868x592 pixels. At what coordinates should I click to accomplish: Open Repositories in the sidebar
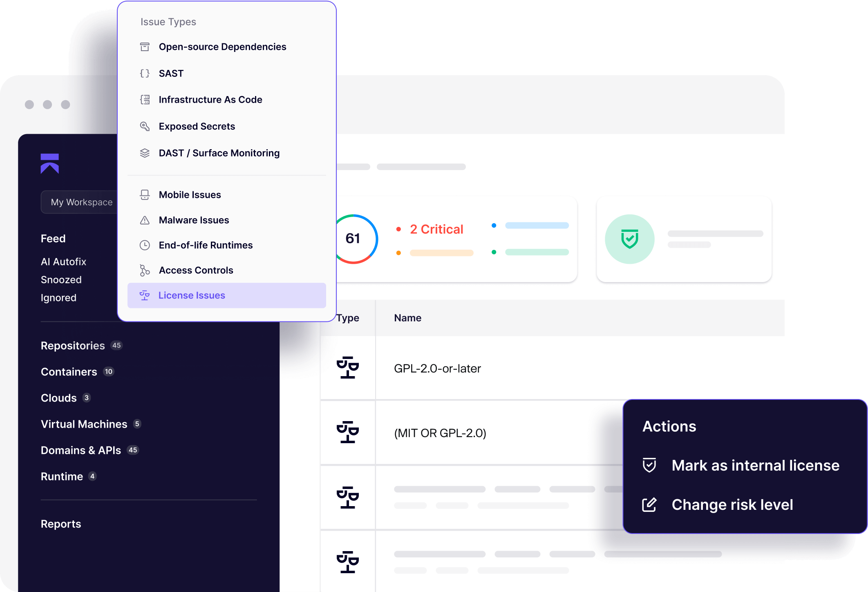pyautogui.click(x=73, y=346)
